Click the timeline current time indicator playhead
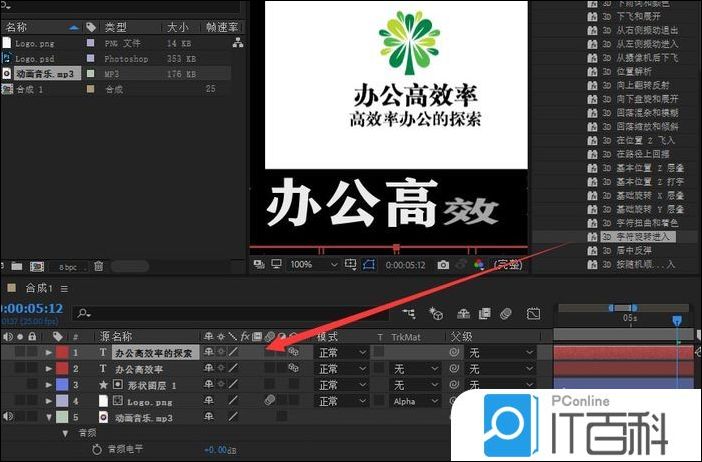The width and height of the screenshot is (702, 462). coord(677,320)
